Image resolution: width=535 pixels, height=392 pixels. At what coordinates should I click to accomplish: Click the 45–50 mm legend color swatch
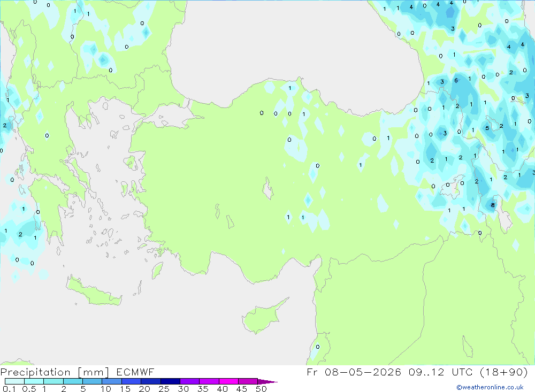[x=248, y=381]
